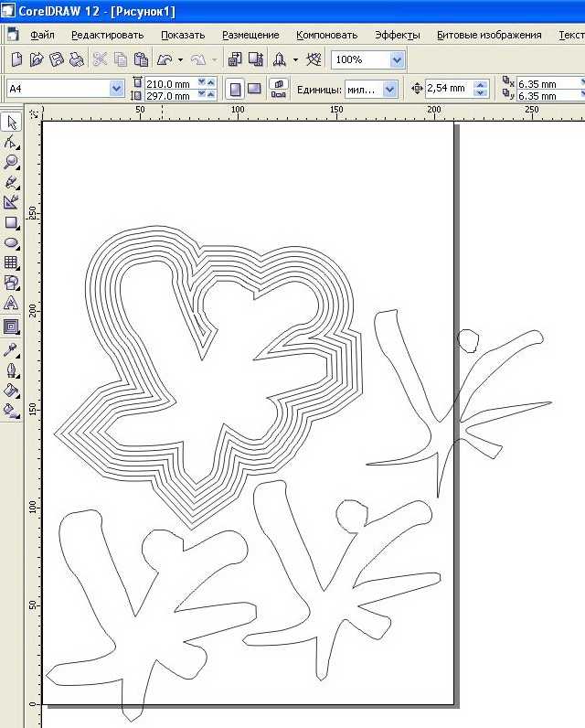
Task: Open the Битовые изображения menu
Action: click(x=489, y=36)
